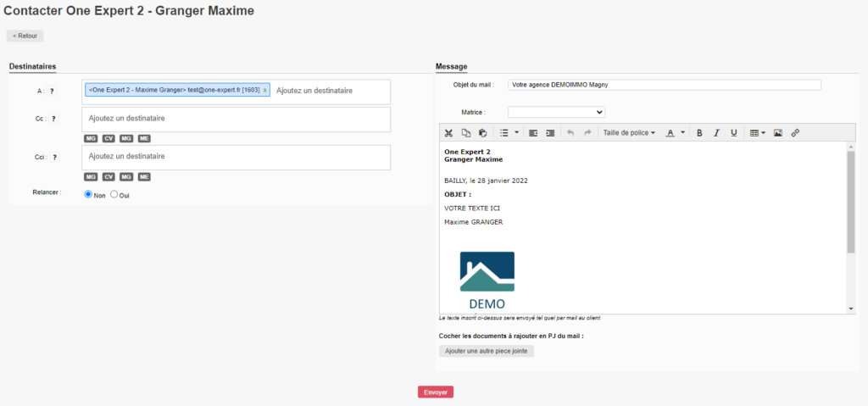
Task: Go back using the Retour button
Action: pyautogui.click(x=25, y=36)
